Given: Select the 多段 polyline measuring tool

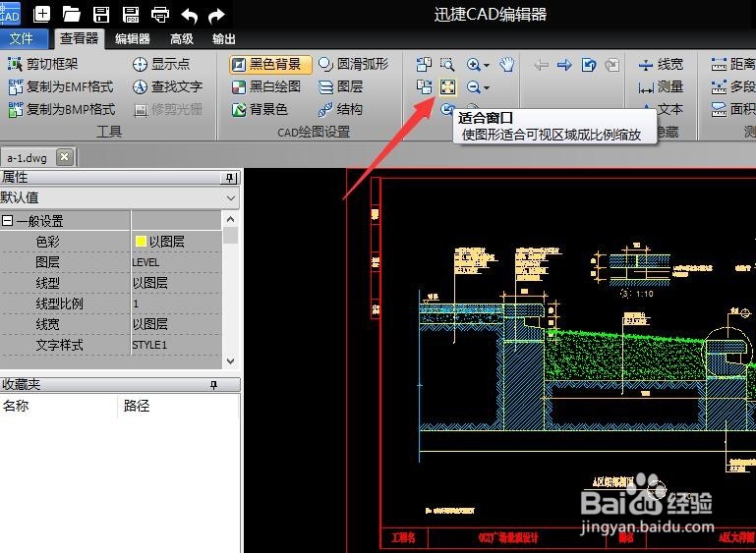Looking at the screenshot, I should (732, 86).
